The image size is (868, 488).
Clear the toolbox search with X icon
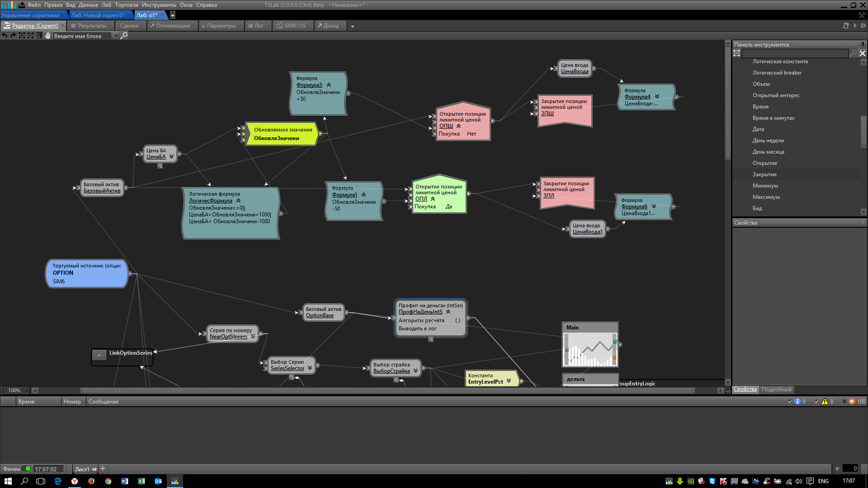(x=863, y=53)
